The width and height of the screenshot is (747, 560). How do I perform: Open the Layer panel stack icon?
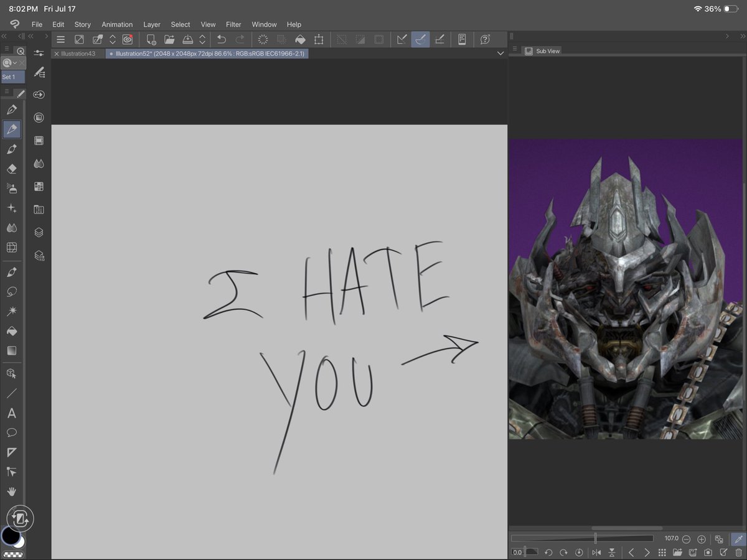tap(39, 232)
